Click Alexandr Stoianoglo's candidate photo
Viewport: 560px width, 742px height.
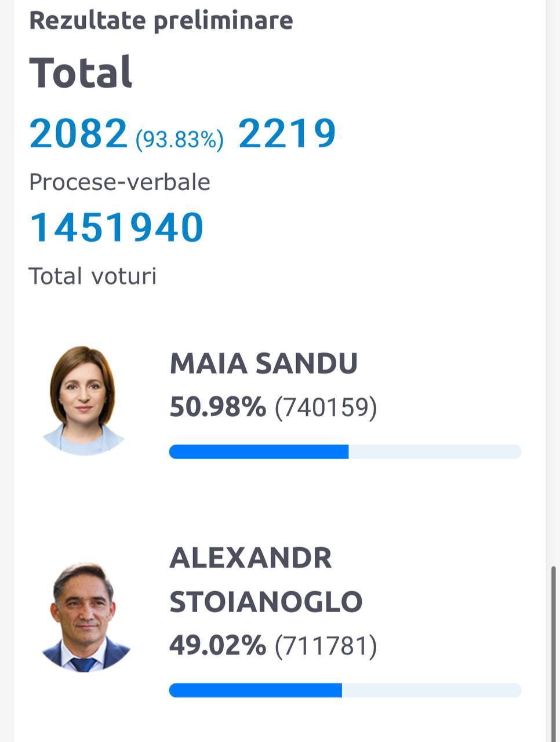(x=85, y=617)
